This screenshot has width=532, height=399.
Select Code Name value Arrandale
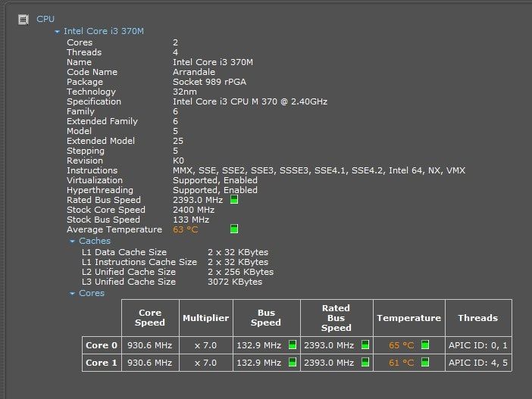tap(194, 72)
